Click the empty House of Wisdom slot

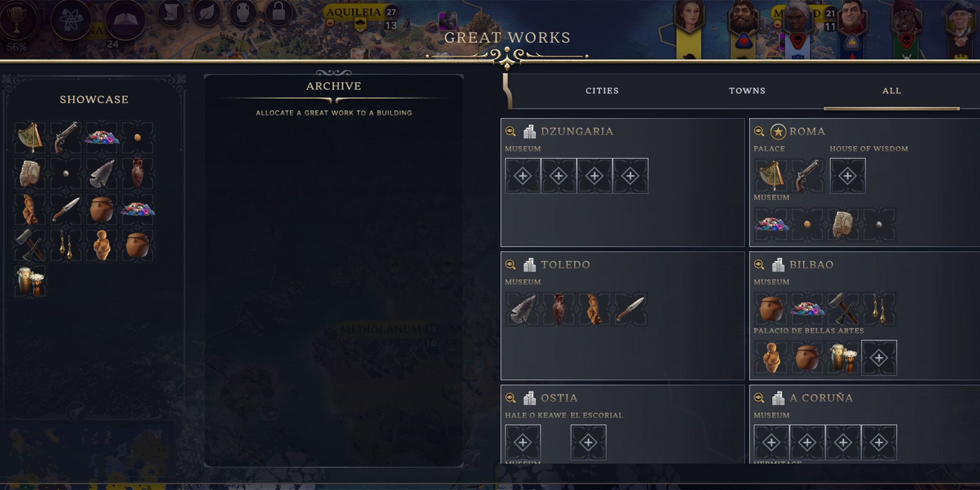click(848, 176)
